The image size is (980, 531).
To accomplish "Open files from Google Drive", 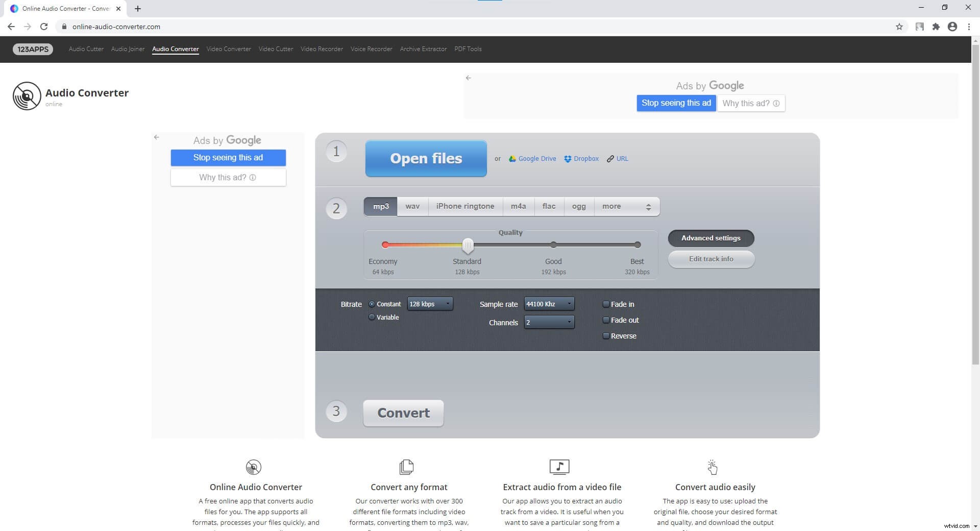I will click(x=532, y=159).
